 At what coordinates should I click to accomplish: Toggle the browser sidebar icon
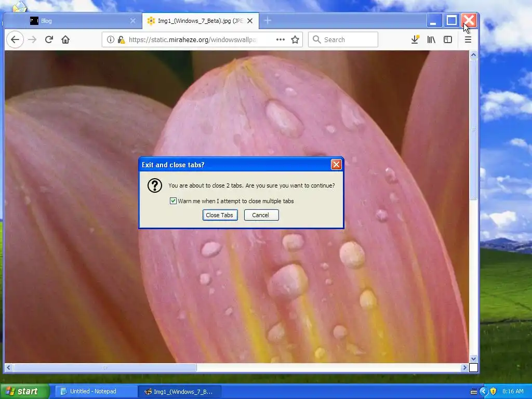pos(448,39)
